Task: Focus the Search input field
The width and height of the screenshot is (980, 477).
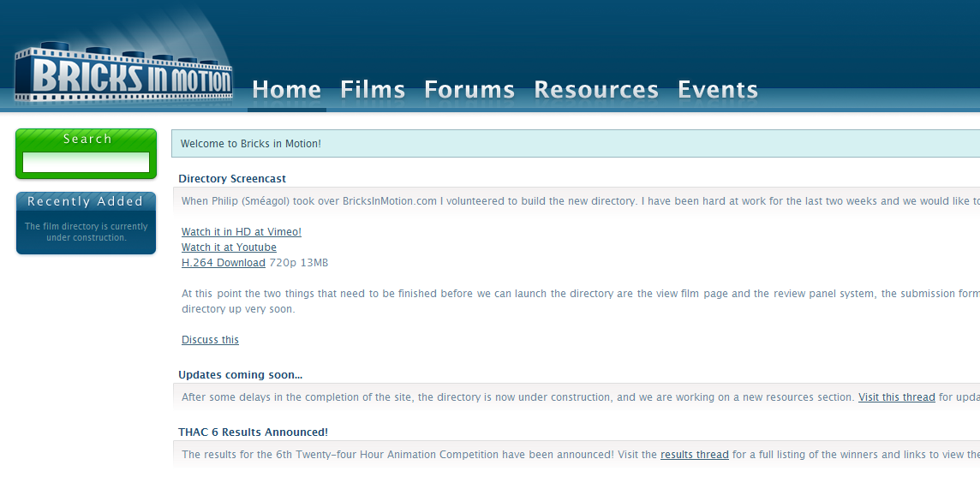Action: point(87,163)
